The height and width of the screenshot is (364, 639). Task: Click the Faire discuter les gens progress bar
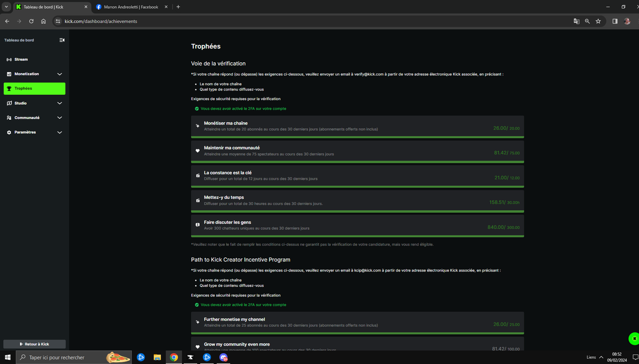pos(357,236)
